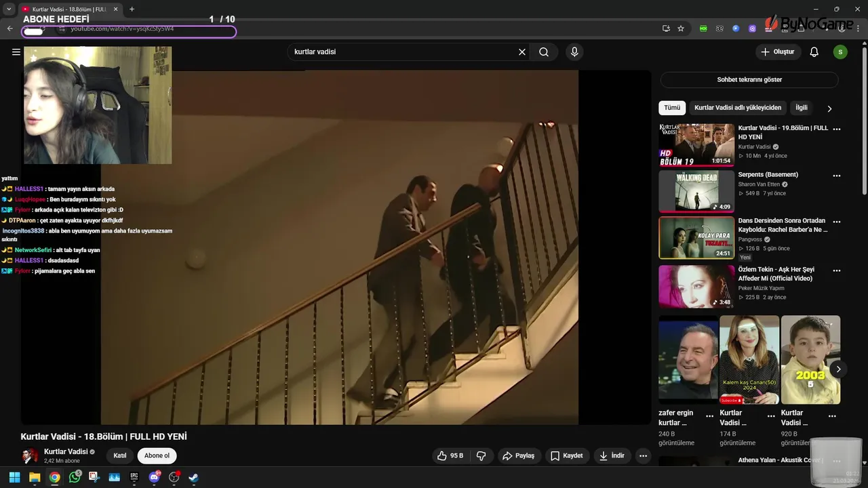Bookmark this page with the star icon
868x488 pixels.
tap(681, 28)
